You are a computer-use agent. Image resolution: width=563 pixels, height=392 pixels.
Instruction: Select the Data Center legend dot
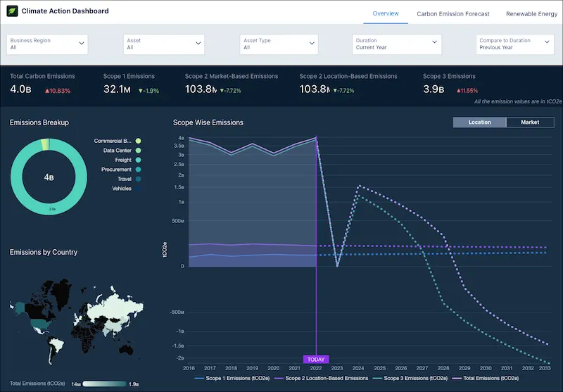(138, 151)
